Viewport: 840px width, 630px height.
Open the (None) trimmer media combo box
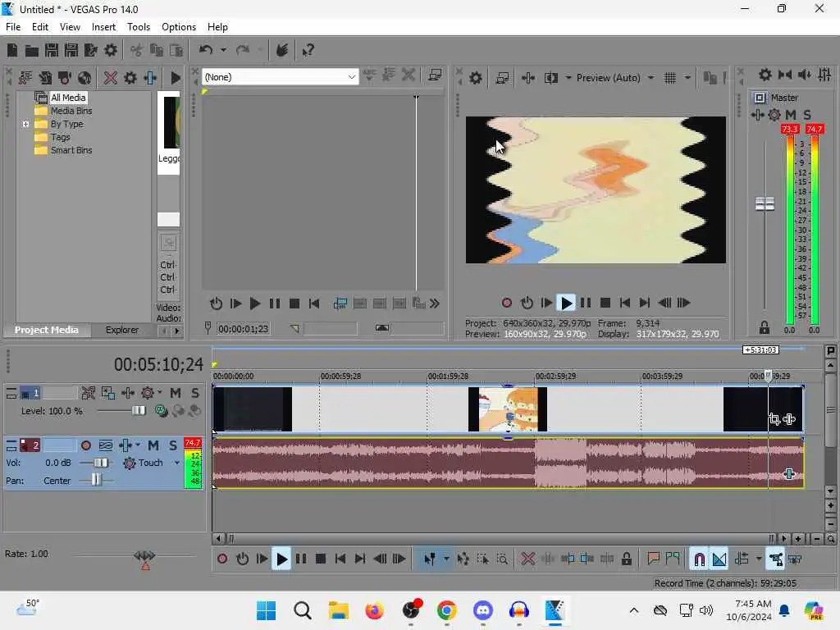tap(281, 77)
